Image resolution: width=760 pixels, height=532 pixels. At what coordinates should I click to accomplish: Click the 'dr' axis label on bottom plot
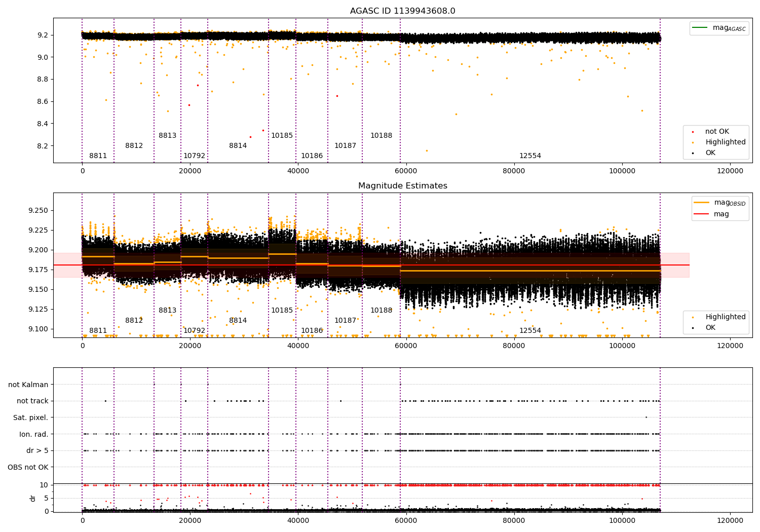coord(33,498)
